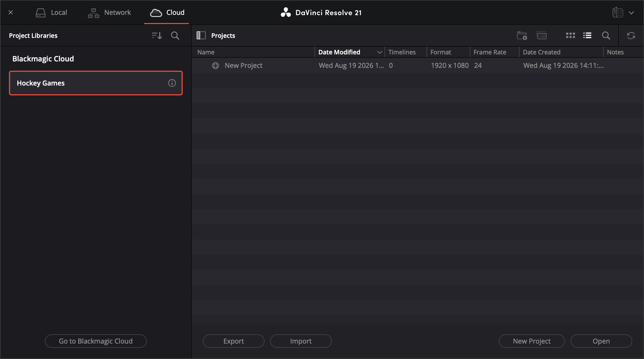
Task: Show info for Hockey Games library
Action: pyautogui.click(x=172, y=83)
